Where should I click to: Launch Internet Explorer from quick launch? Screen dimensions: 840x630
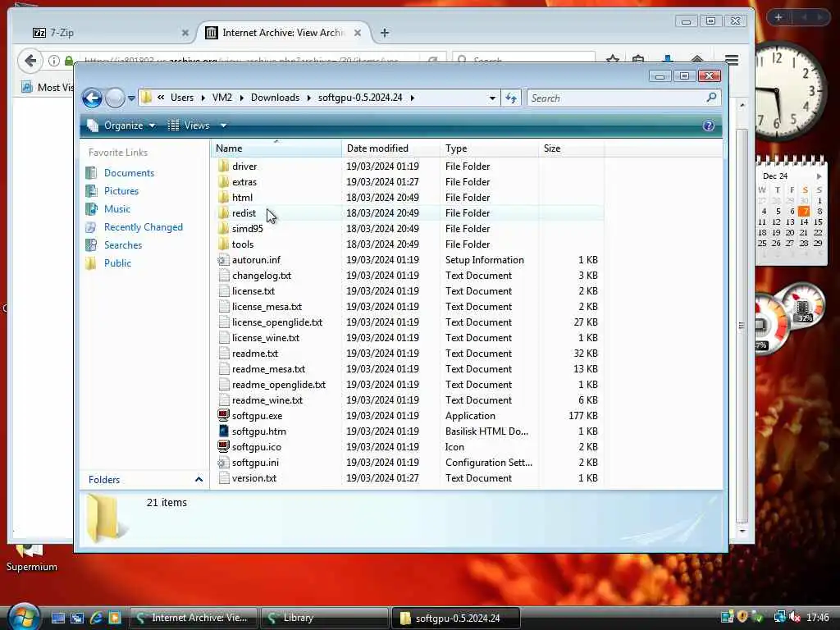click(x=96, y=618)
